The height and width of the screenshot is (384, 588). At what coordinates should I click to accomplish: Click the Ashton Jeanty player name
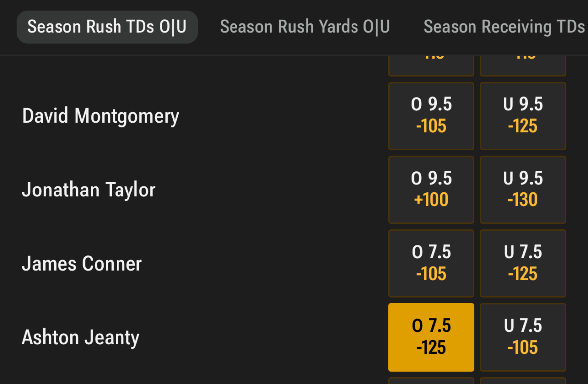(81, 337)
